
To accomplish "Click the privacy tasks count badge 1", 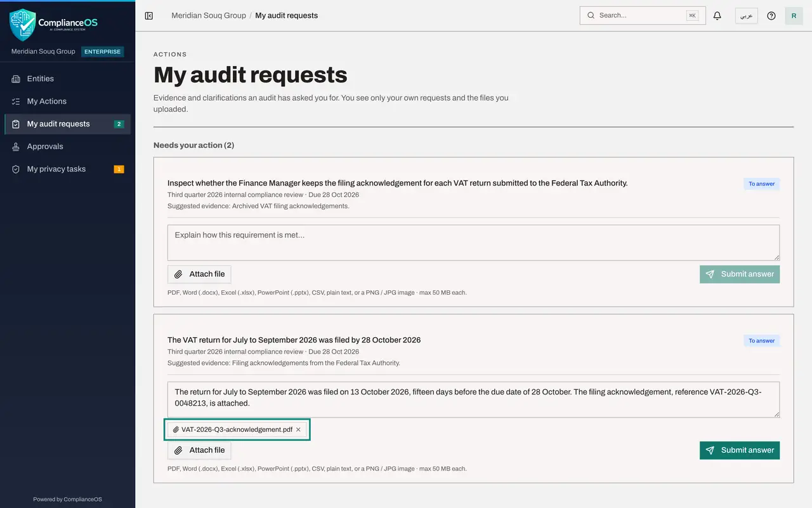I will (x=119, y=169).
